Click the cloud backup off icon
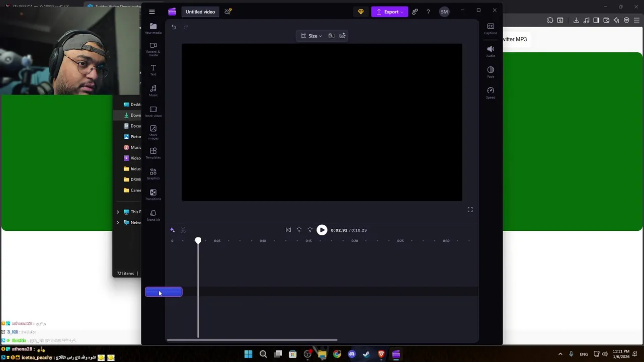The height and width of the screenshot is (362, 644). tap(228, 11)
